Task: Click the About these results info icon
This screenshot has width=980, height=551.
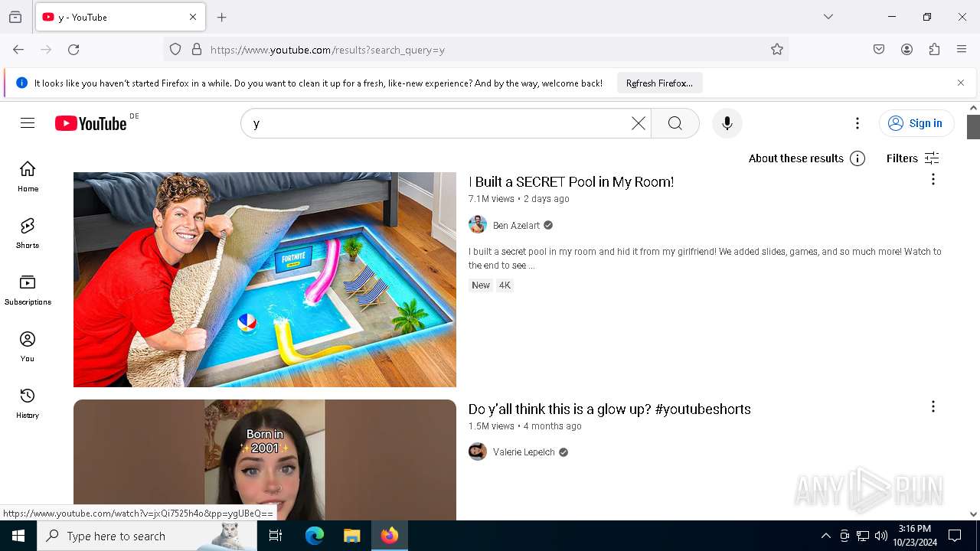Action: (x=857, y=158)
